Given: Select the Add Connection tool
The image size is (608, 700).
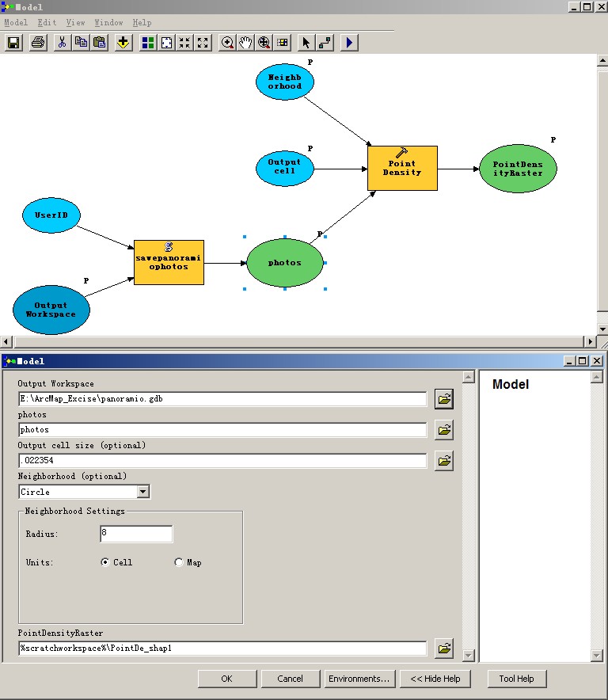Looking at the screenshot, I should pos(325,43).
